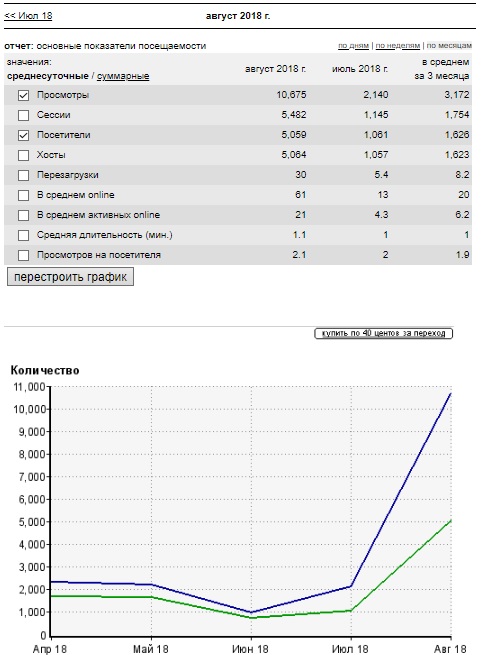The height and width of the screenshot is (655, 483).
Task: Uncheck the Просмотры checkbox
Action: (23, 95)
